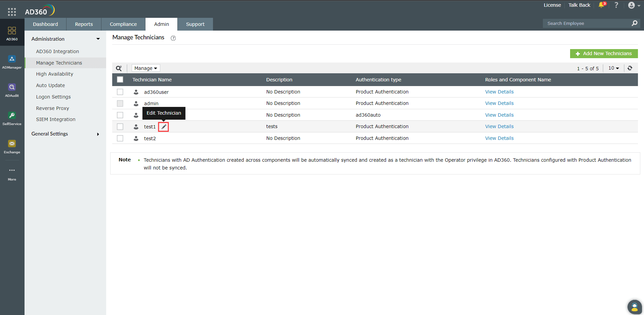Screen dimensions: 644x315
Task: Click Add New Technicians button
Action: 604,53
